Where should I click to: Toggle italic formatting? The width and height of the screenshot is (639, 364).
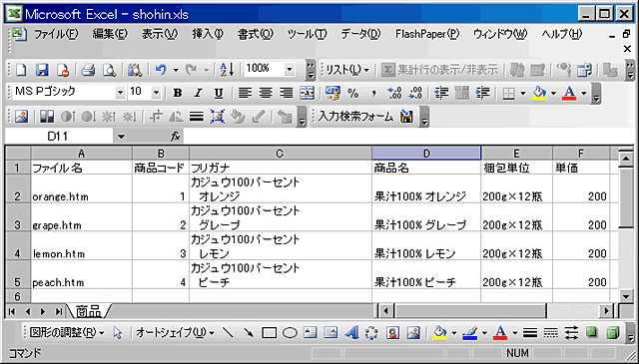tap(198, 93)
